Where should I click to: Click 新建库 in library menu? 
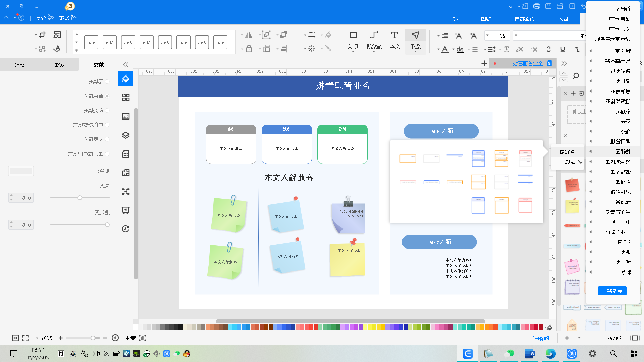613,9
